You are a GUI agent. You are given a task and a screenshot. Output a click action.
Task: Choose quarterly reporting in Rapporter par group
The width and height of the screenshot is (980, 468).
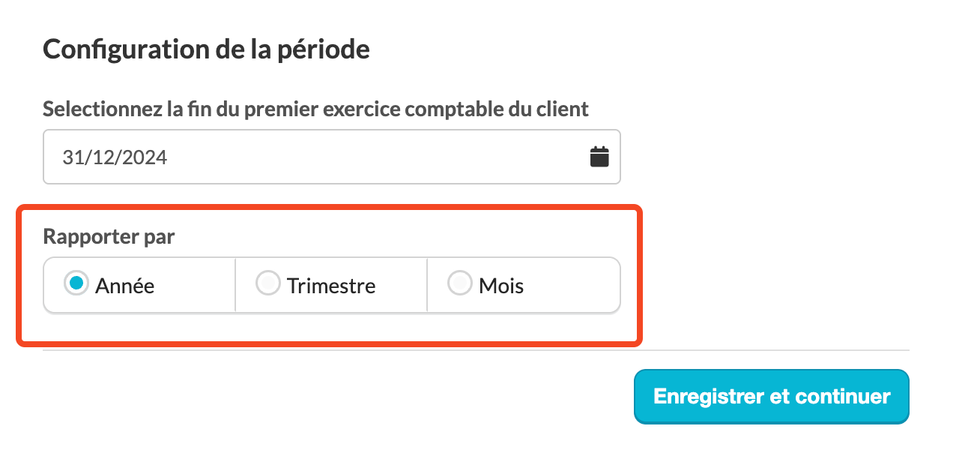331,285
